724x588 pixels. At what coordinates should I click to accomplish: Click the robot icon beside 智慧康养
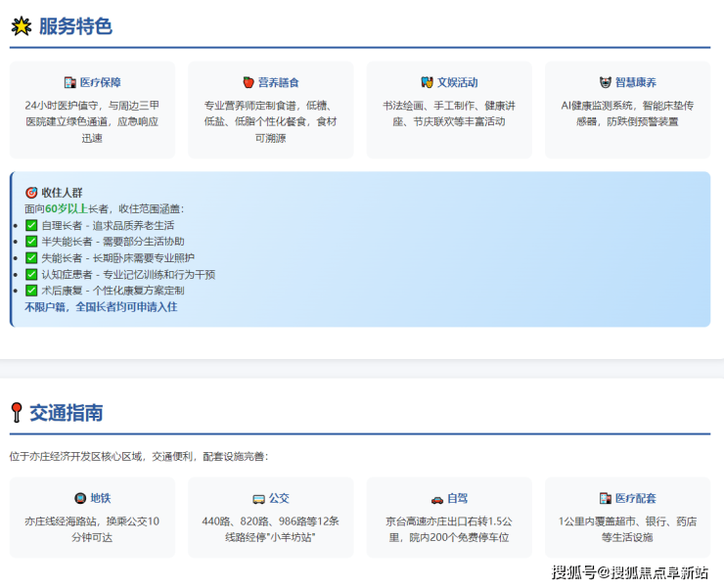[x=605, y=83]
